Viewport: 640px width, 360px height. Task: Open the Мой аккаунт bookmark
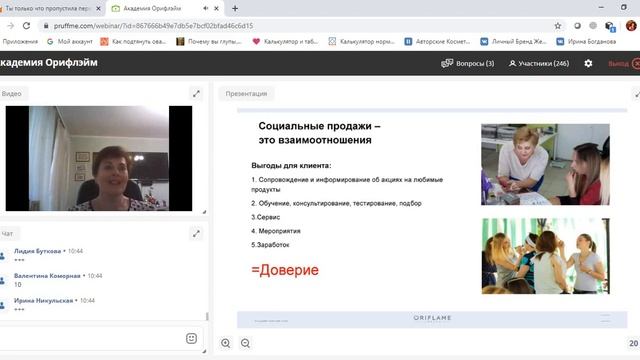[70, 42]
